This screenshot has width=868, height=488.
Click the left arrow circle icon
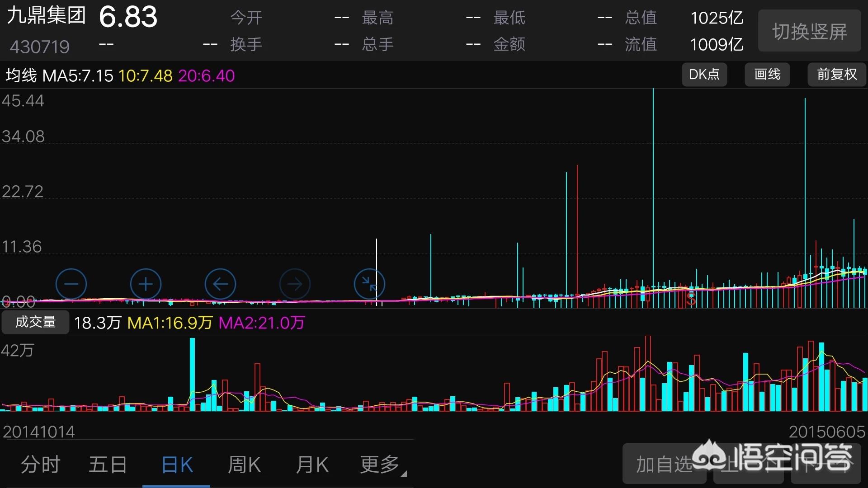pyautogui.click(x=220, y=284)
